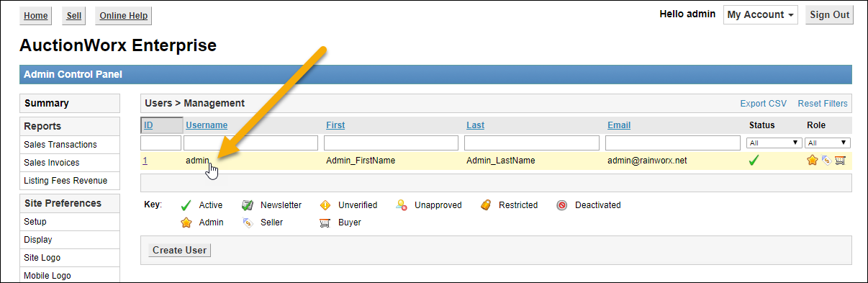Click the Admin star icon in admin row
Viewport: 868px width, 283px height.
812,161
